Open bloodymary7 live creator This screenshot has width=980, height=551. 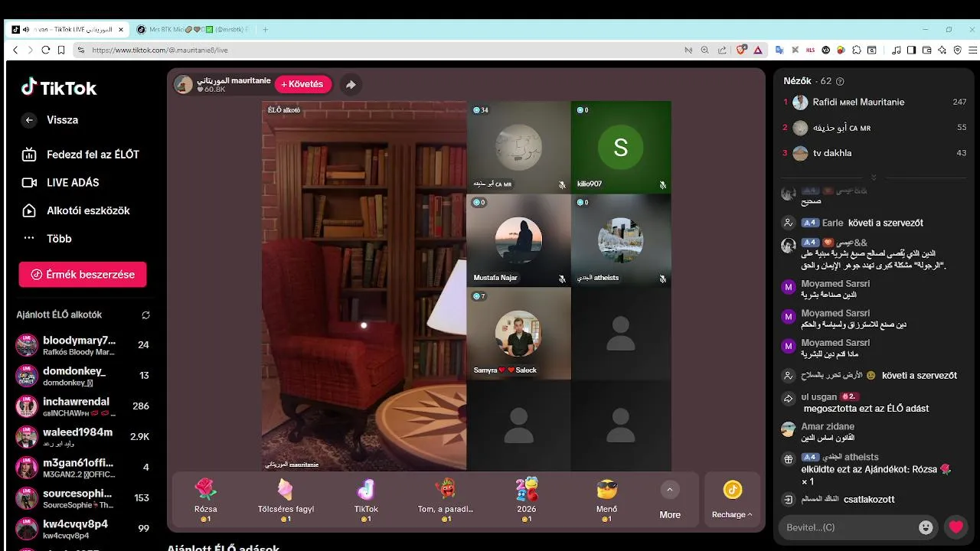click(x=83, y=344)
